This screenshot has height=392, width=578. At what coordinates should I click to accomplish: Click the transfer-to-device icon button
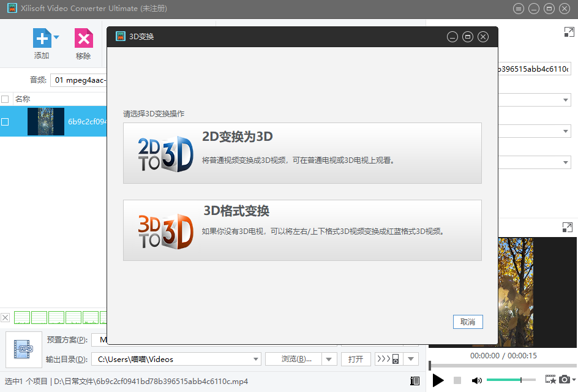388,359
